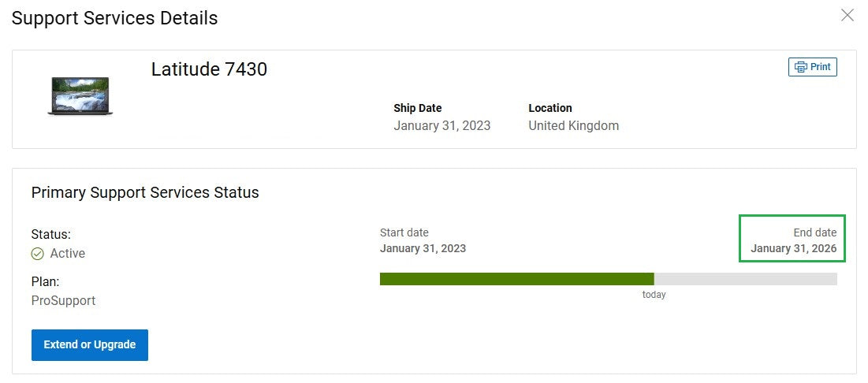Click the Location label

(549, 108)
